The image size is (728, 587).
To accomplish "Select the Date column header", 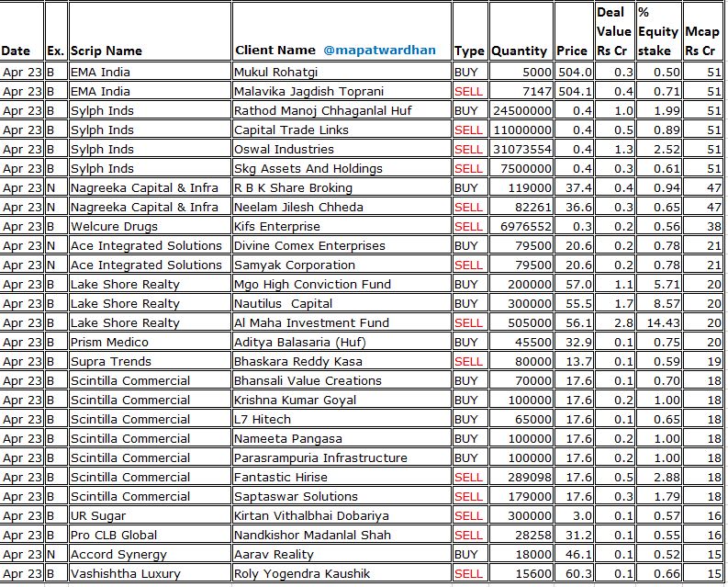I will pyautogui.click(x=22, y=31).
